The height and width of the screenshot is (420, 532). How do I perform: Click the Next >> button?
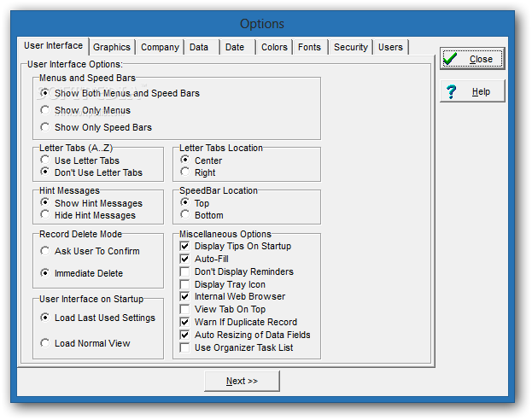click(242, 381)
